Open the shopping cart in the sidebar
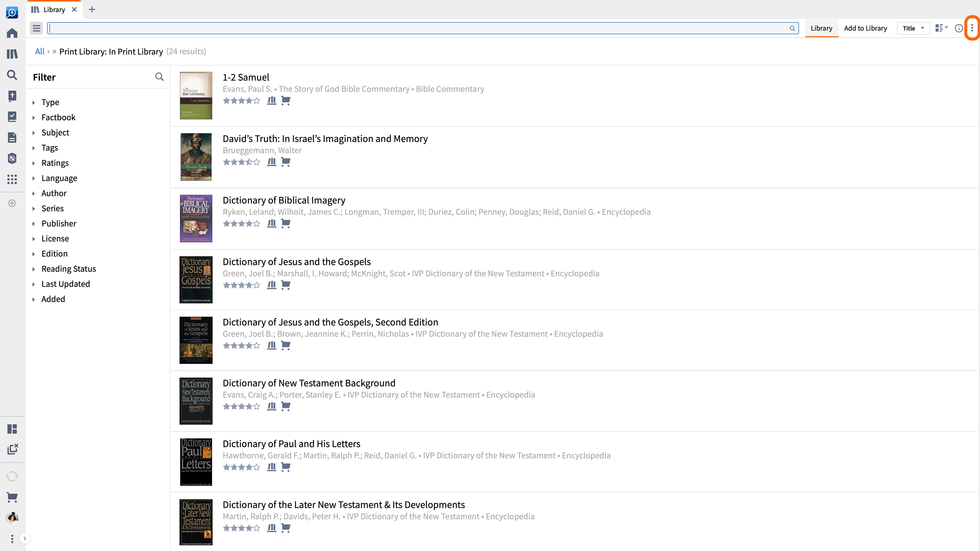 pos(12,497)
